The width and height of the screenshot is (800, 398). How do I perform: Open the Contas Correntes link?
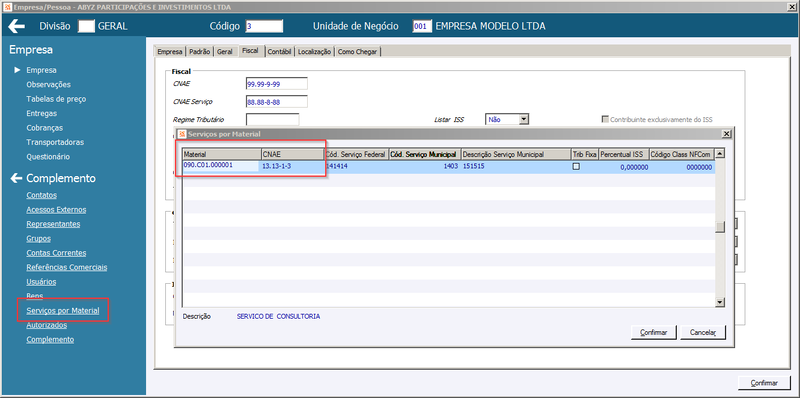56,253
